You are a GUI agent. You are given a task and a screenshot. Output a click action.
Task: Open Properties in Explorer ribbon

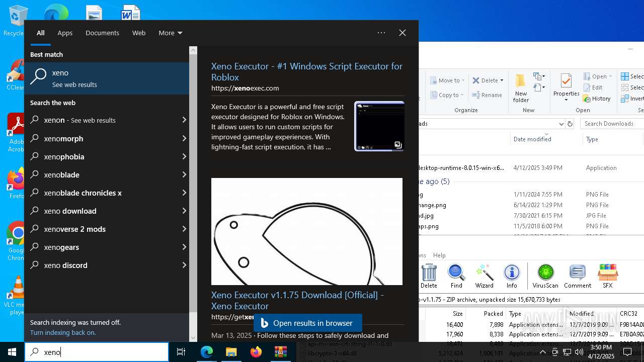(567, 88)
